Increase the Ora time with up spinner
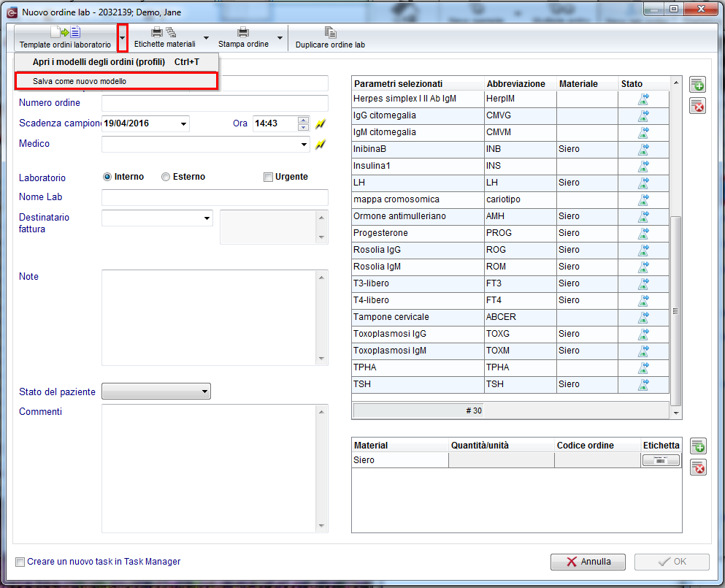725x588 pixels. (x=303, y=120)
